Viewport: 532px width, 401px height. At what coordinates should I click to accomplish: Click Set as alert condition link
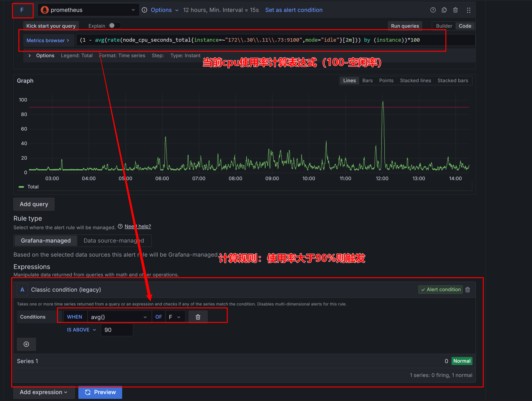point(294,10)
